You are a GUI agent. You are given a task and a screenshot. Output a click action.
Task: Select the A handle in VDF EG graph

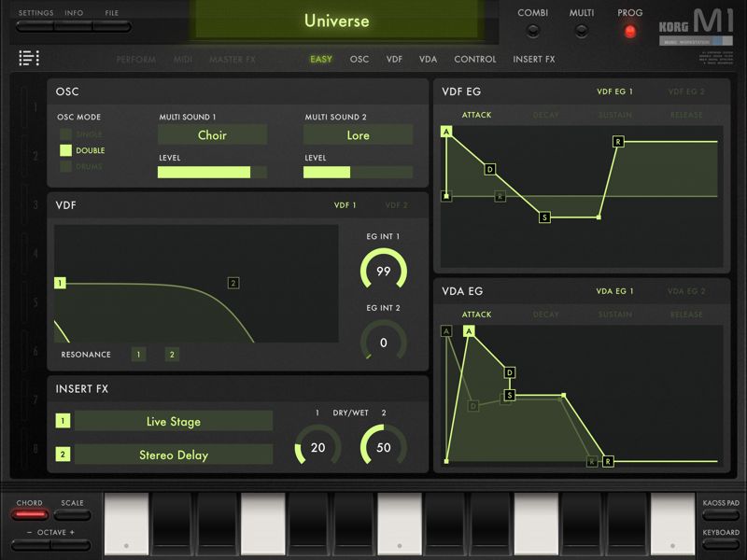[x=446, y=132]
